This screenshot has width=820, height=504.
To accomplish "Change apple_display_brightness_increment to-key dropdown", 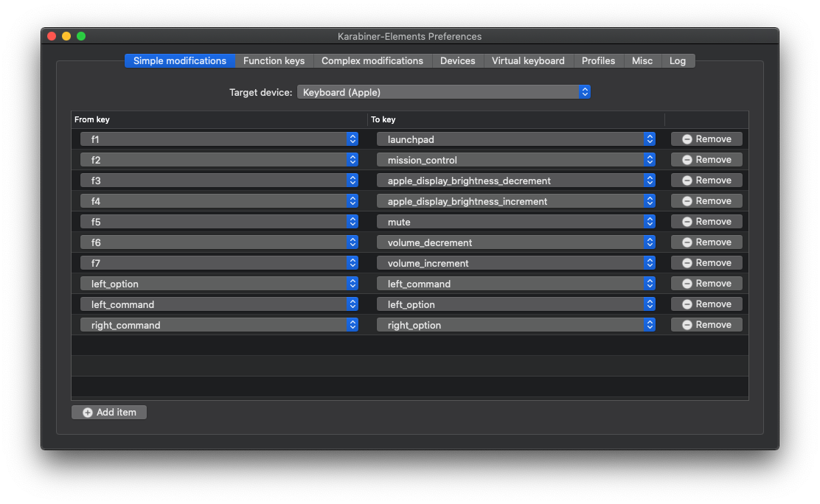I will 516,200.
